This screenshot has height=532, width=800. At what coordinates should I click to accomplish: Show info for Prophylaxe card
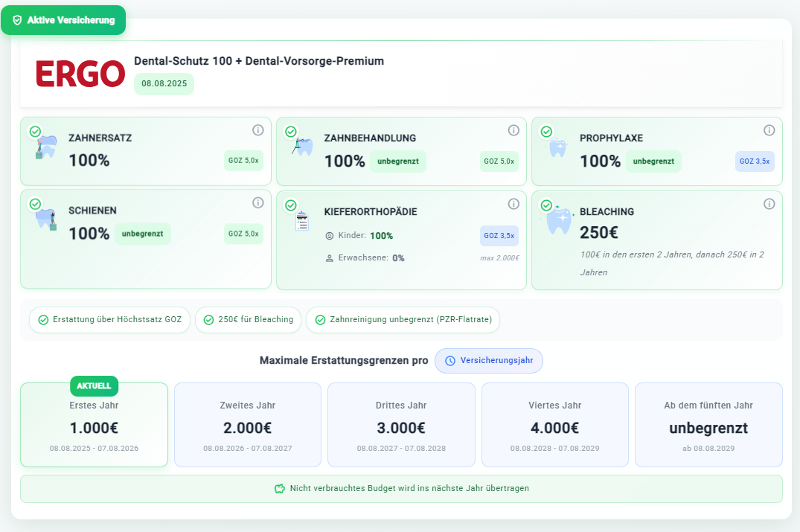[769, 130]
